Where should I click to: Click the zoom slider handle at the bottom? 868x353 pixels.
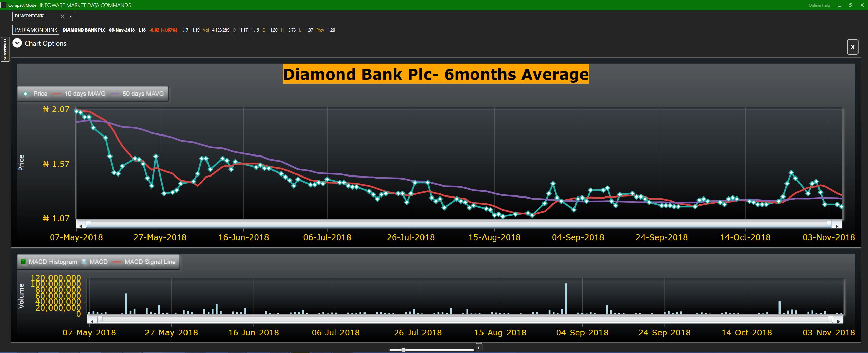coord(403,350)
